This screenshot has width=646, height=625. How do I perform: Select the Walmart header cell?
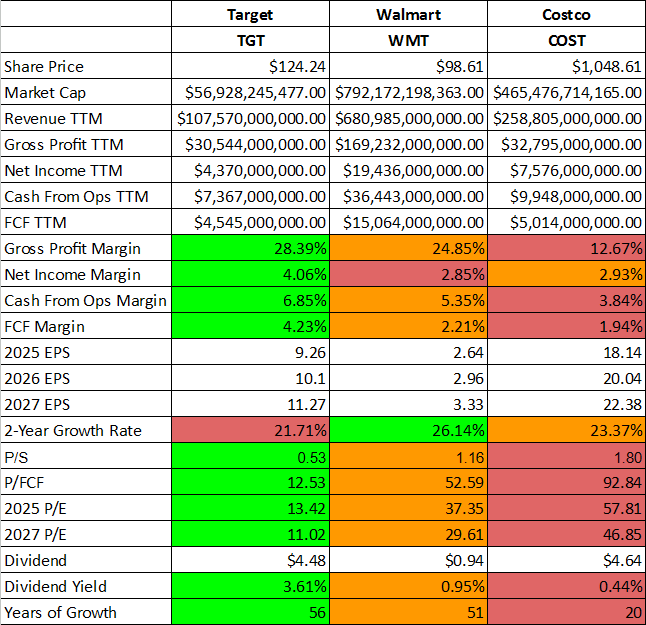click(408, 14)
